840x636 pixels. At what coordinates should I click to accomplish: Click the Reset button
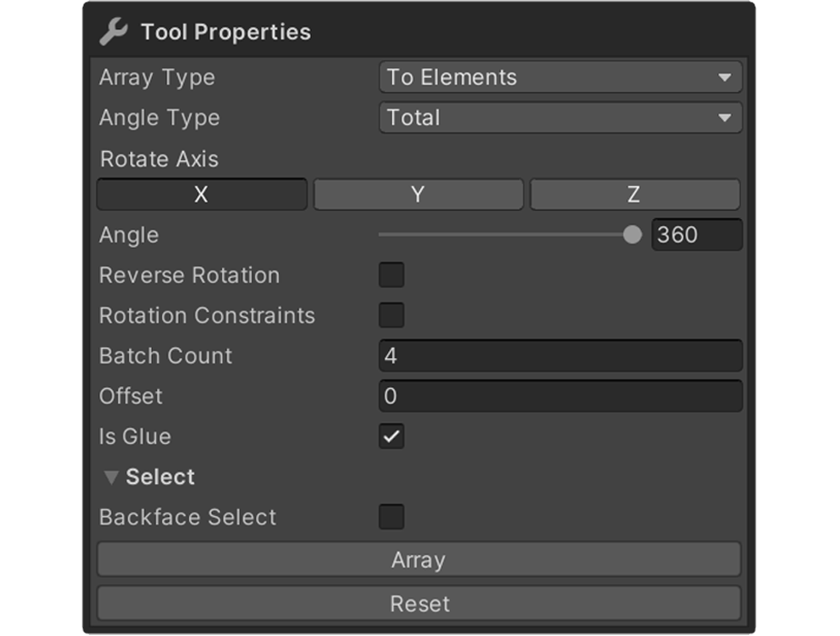pos(419,603)
